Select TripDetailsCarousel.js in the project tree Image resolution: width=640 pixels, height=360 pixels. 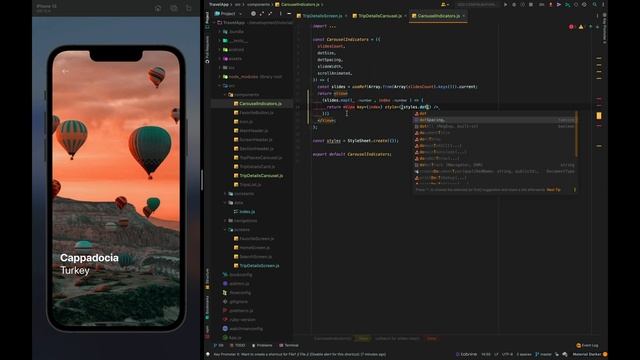click(261, 176)
